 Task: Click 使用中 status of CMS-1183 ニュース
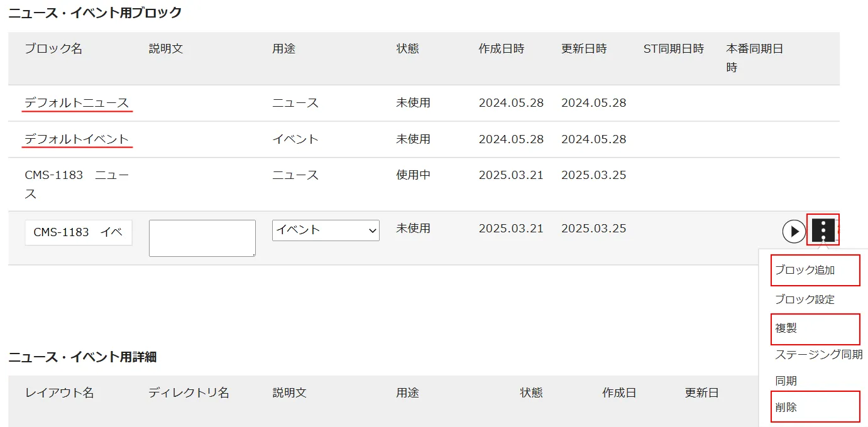pos(413,175)
